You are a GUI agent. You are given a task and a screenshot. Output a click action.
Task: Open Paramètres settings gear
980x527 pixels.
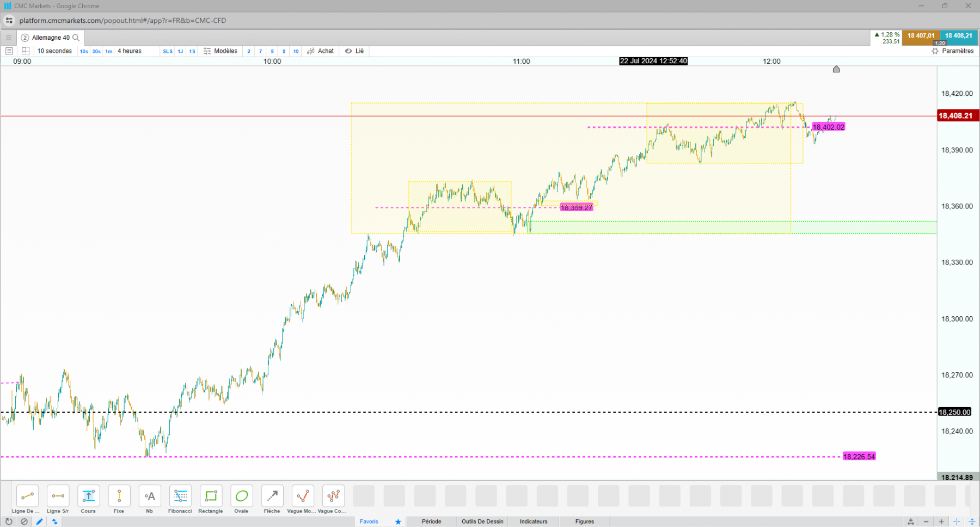point(952,51)
